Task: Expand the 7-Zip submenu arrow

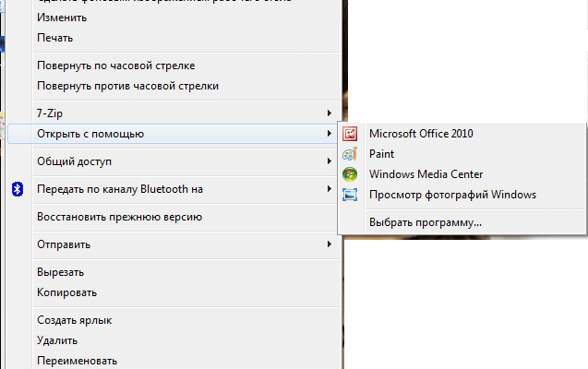Action: [x=330, y=113]
